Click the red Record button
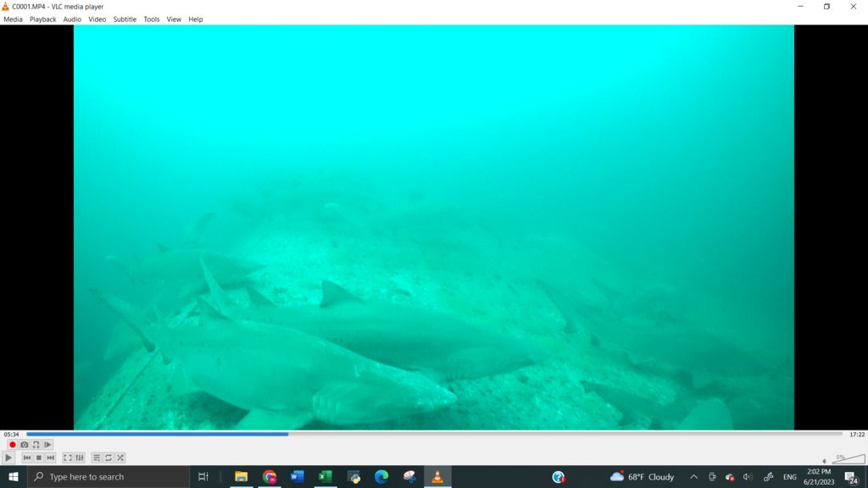Screen dimensions: 868x488 [13, 445]
